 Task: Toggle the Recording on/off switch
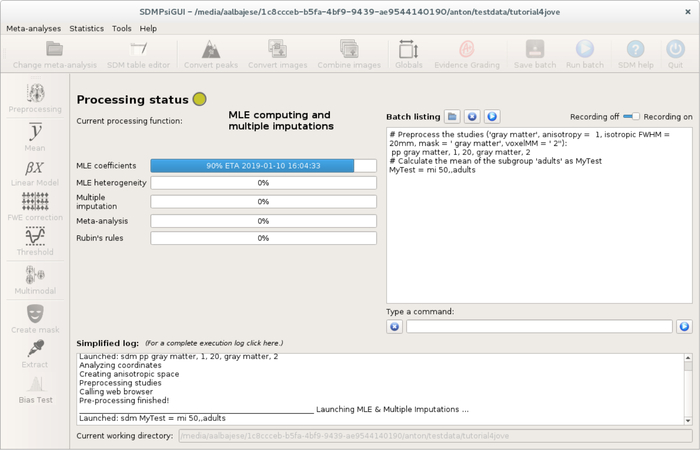coord(630,117)
